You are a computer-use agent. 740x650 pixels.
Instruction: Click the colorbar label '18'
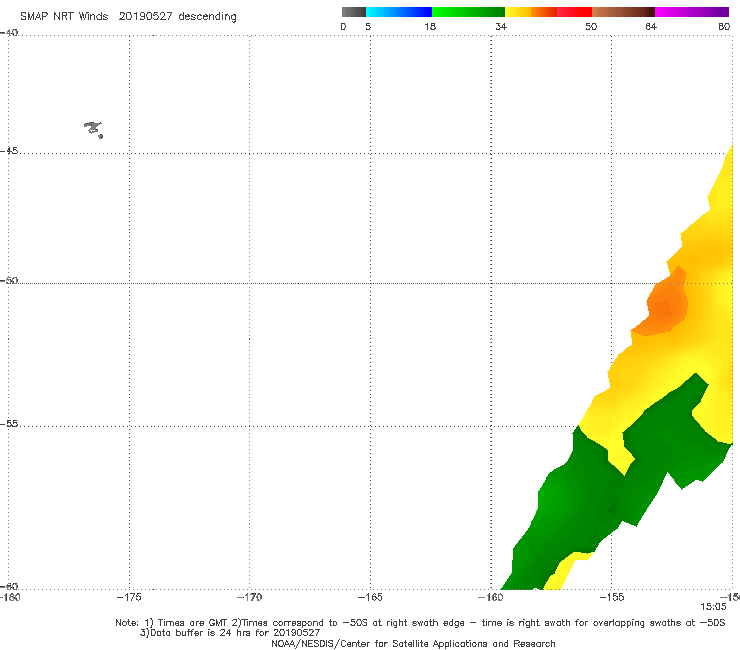[x=430, y=26]
